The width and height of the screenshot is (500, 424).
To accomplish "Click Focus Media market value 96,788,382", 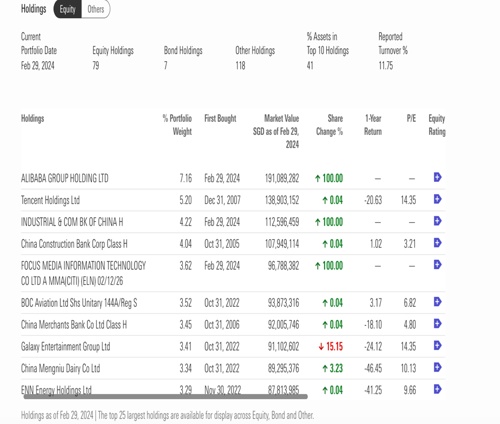I will point(283,266).
